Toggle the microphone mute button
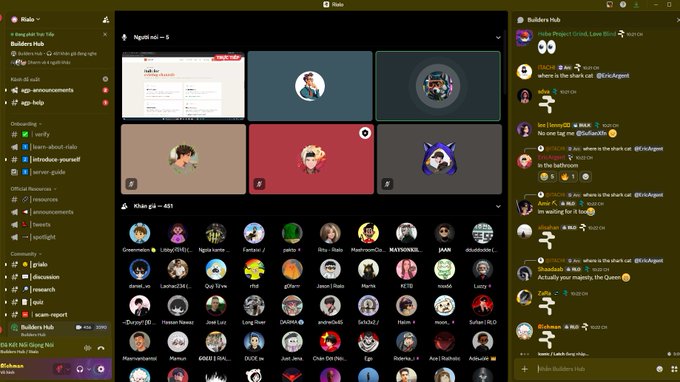This screenshot has height=382, width=680. click(59, 369)
